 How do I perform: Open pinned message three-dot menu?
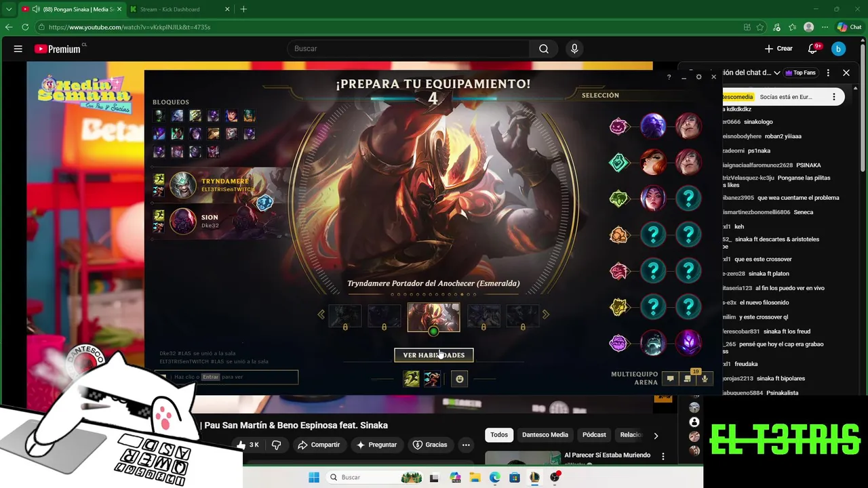834,97
